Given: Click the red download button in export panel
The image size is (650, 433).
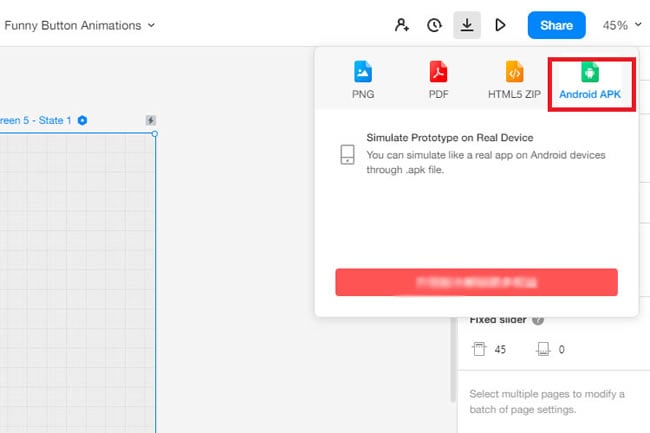Looking at the screenshot, I should tap(476, 282).
